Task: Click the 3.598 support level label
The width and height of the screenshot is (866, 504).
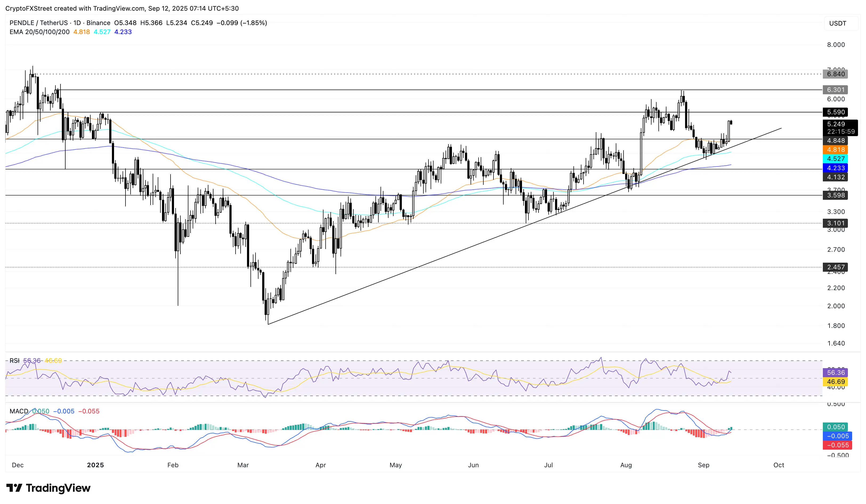Action: point(835,195)
